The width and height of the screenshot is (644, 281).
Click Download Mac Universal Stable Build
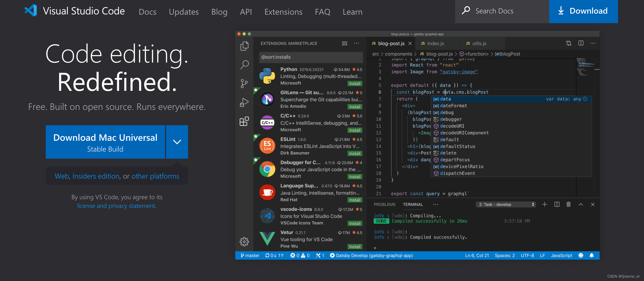click(x=105, y=142)
